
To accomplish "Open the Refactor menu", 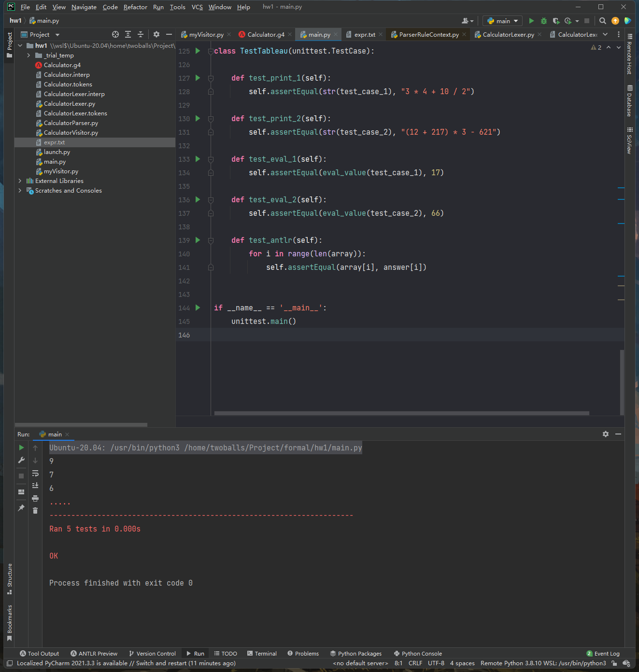I will [135, 7].
